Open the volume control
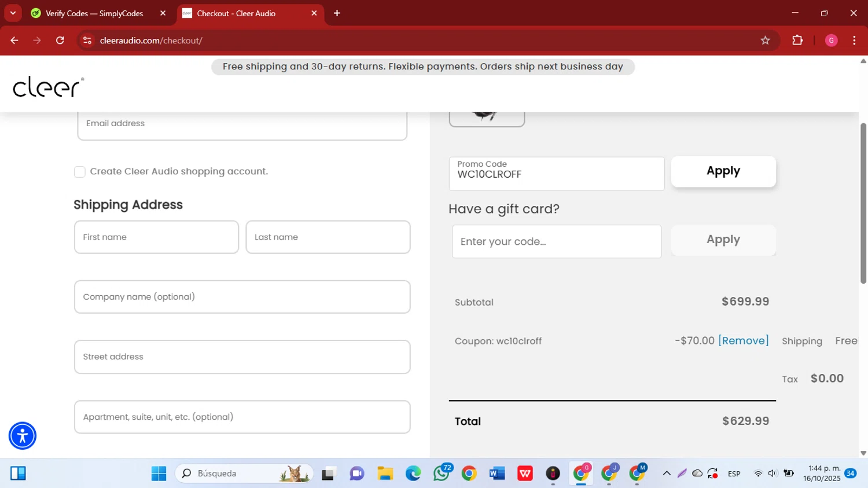 (773, 474)
